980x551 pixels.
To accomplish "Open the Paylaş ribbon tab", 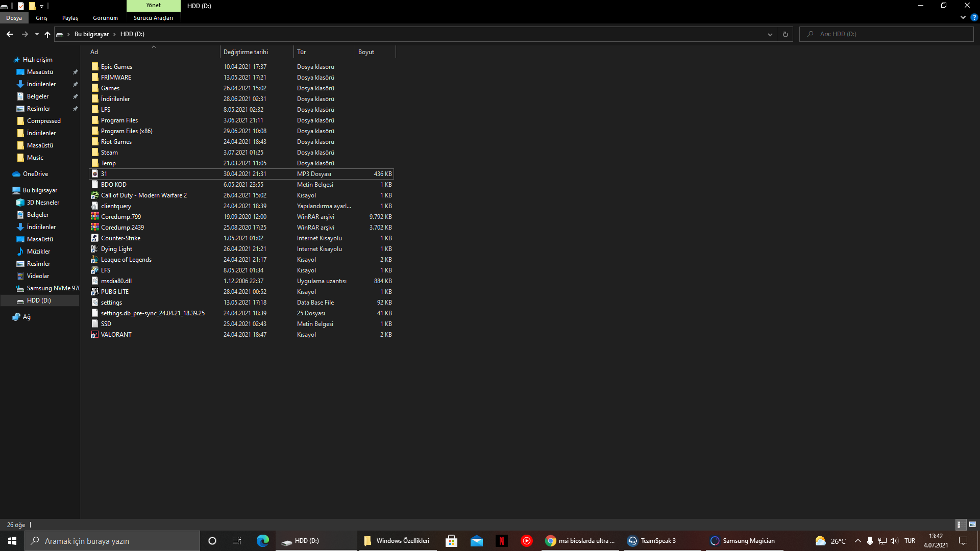I will pos(70,18).
